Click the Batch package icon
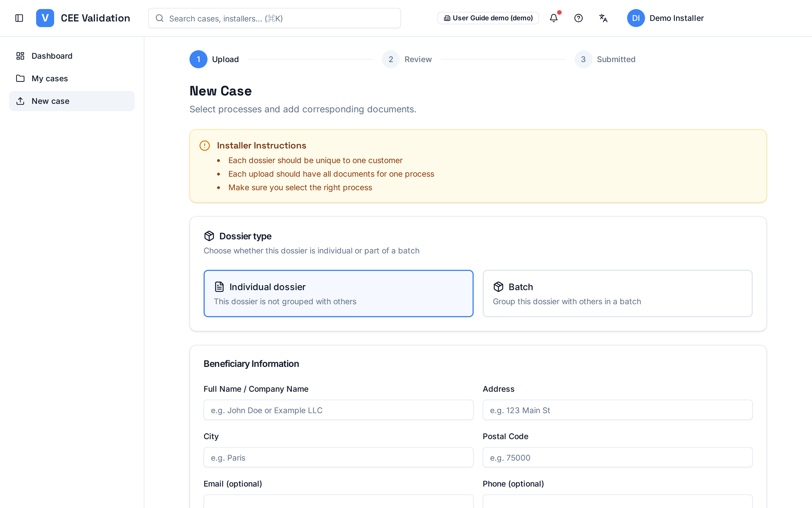 click(498, 286)
